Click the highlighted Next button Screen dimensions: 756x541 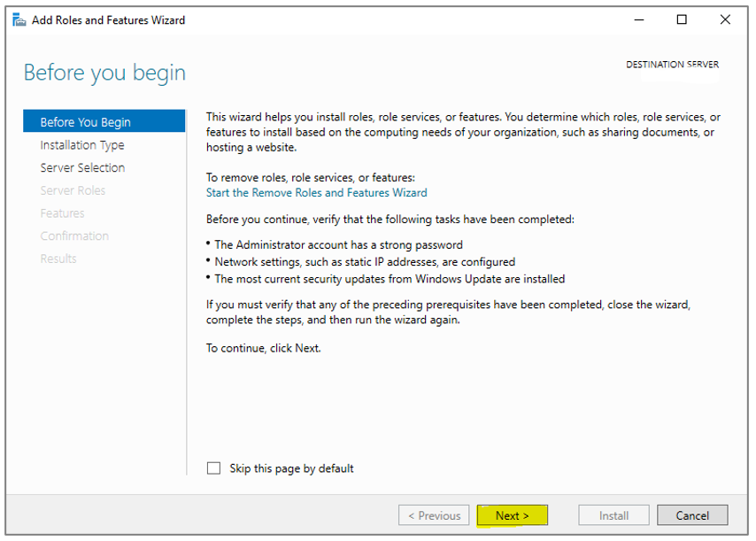click(x=512, y=514)
